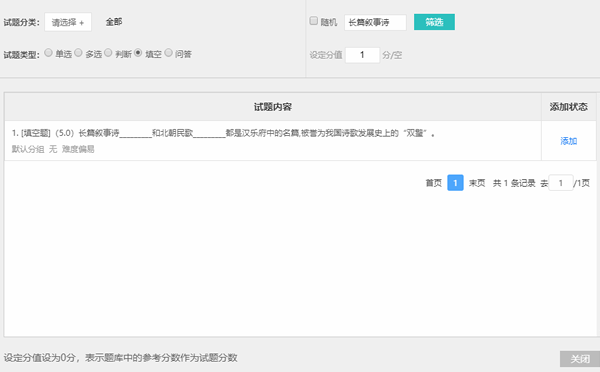Click the 试题内容 column header

point(273,107)
